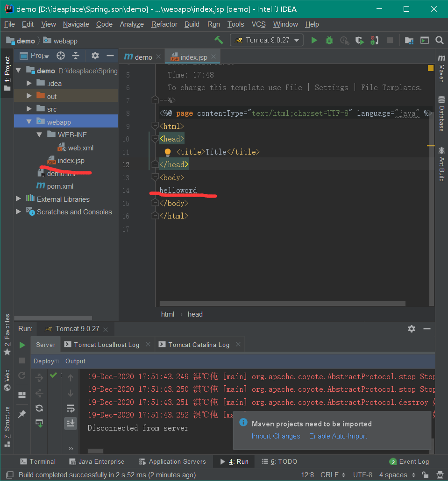Open the Event Log
This screenshot has height=481, width=448.
click(x=409, y=462)
